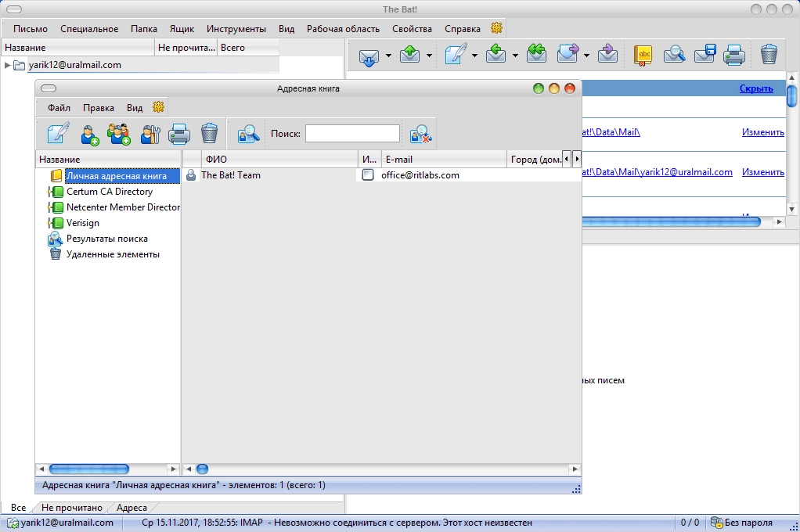Select Netcenter Member Directory in the tree
Screen dimensions: 800x532
pyautogui.click(x=123, y=207)
